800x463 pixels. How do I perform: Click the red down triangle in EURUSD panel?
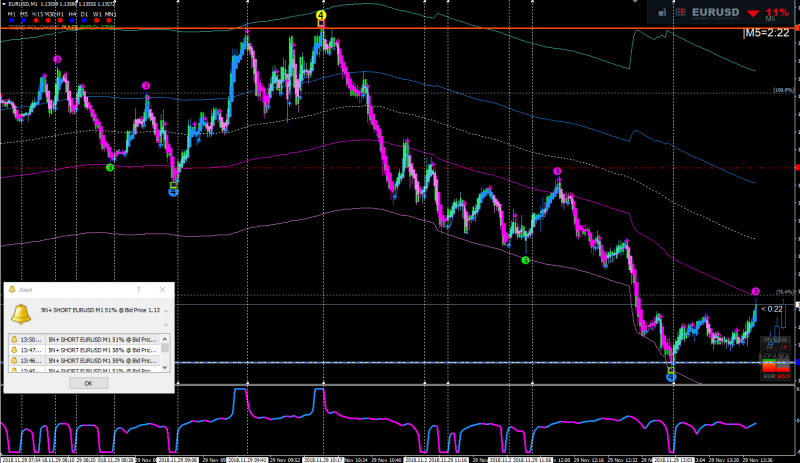click(753, 13)
